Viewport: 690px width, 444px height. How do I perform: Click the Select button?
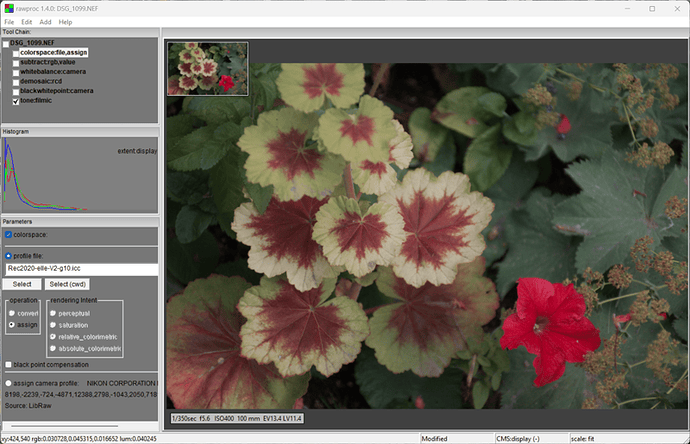[22, 284]
